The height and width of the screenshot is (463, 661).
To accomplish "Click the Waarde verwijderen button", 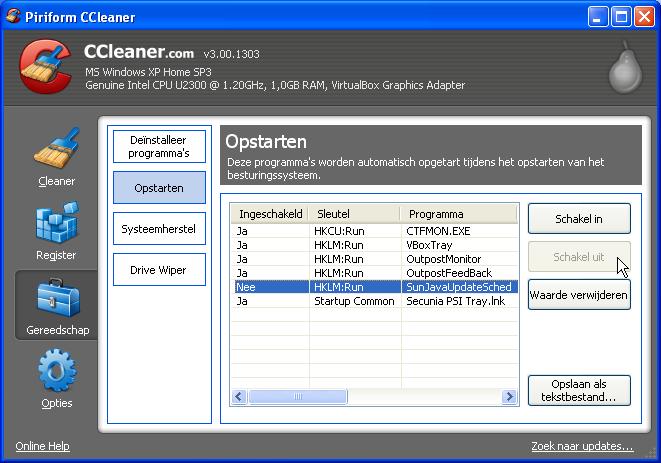I will point(579,295).
